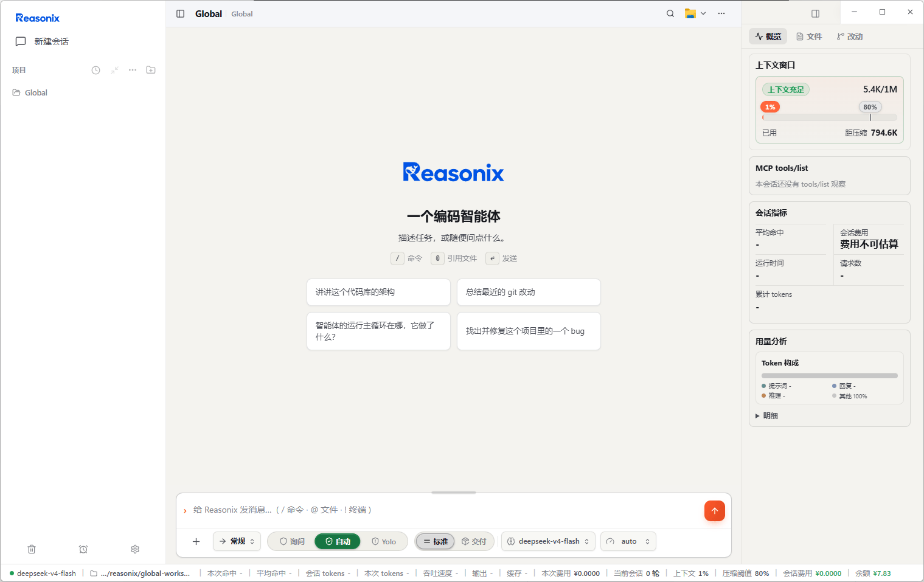Click the Reasonix logo in sidebar
The height and width of the screenshot is (582, 924).
(x=38, y=18)
